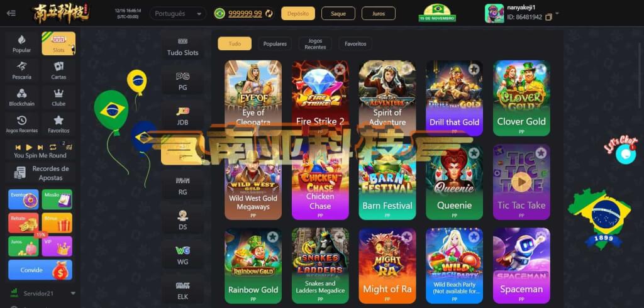This screenshot has height=308, width=644.
Task: Open the Blockchain games category
Action: pyautogui.click(x=22, y=97)
